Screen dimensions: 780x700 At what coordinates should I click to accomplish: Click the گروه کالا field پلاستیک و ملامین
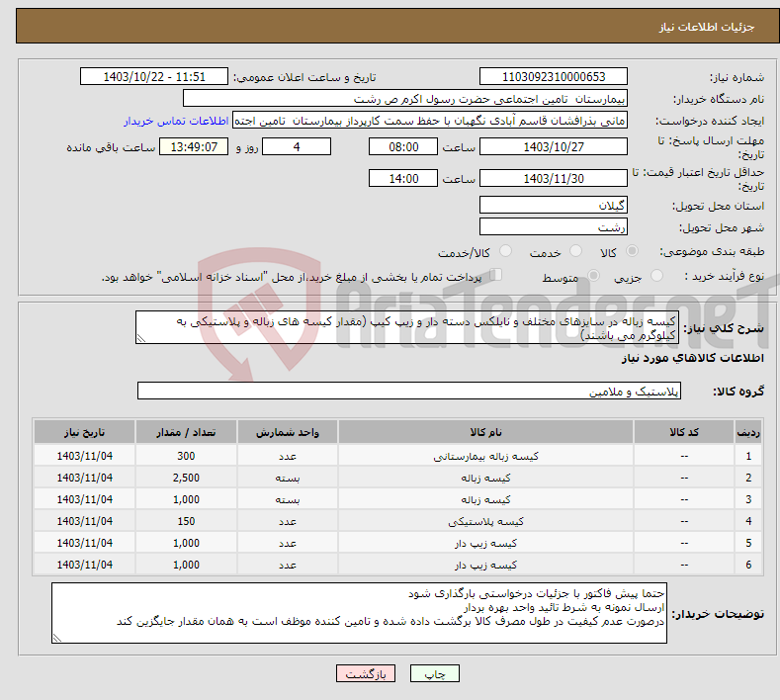[409, 392]
